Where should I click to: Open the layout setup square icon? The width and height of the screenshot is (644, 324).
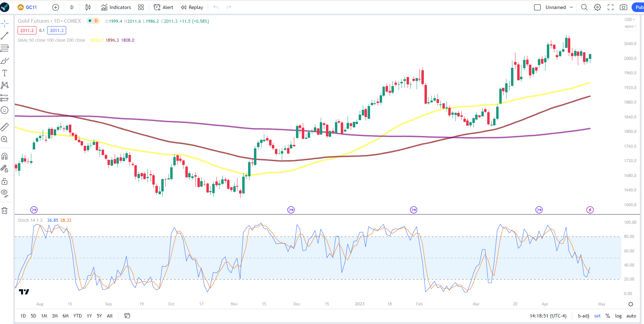click(537, 7)
